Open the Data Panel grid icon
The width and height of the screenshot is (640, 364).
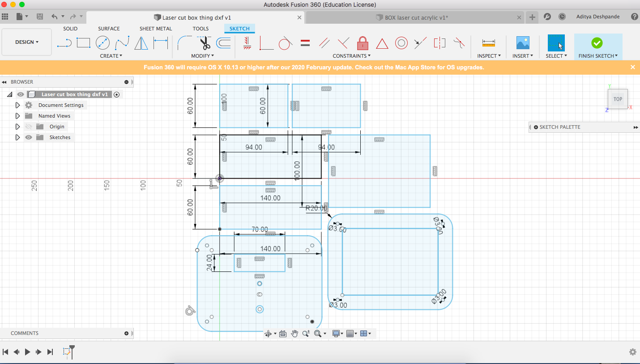[x=5, y=17]
